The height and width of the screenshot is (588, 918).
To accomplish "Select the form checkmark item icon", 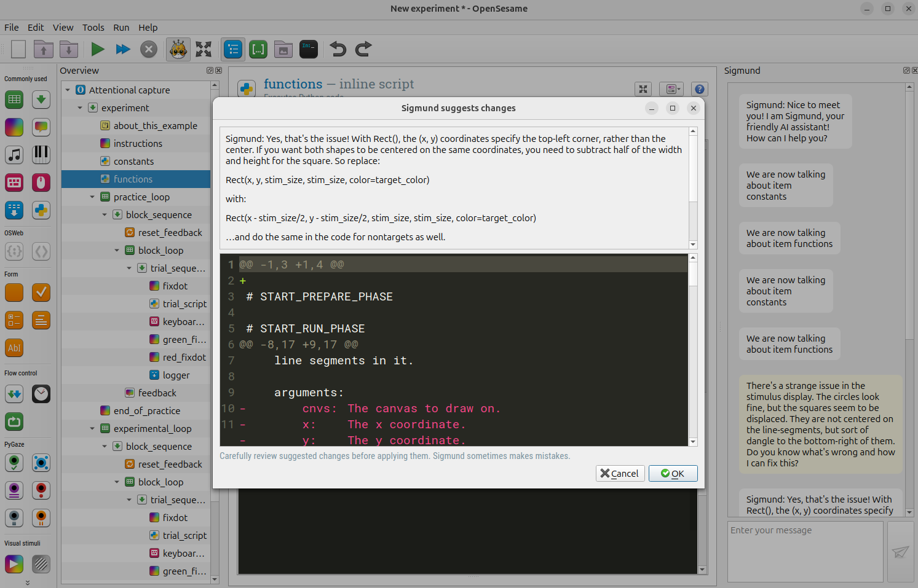I will [41, 292].
